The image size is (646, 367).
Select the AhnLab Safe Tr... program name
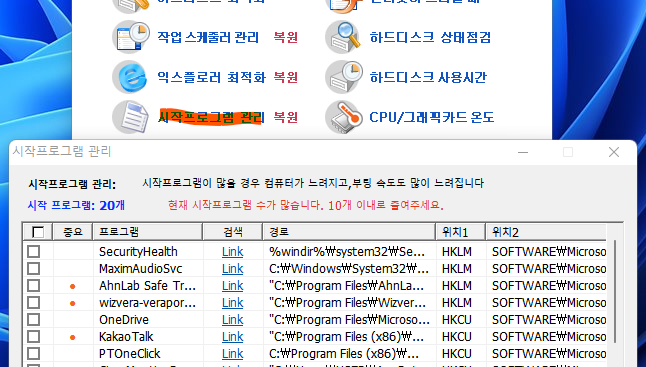[x=147, y=285]
